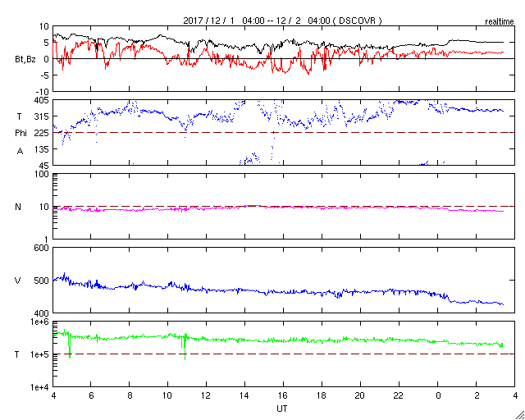
Task: Click the "8" hour on the UT axis
Action: pyautogui.click(x=130, y=395)
